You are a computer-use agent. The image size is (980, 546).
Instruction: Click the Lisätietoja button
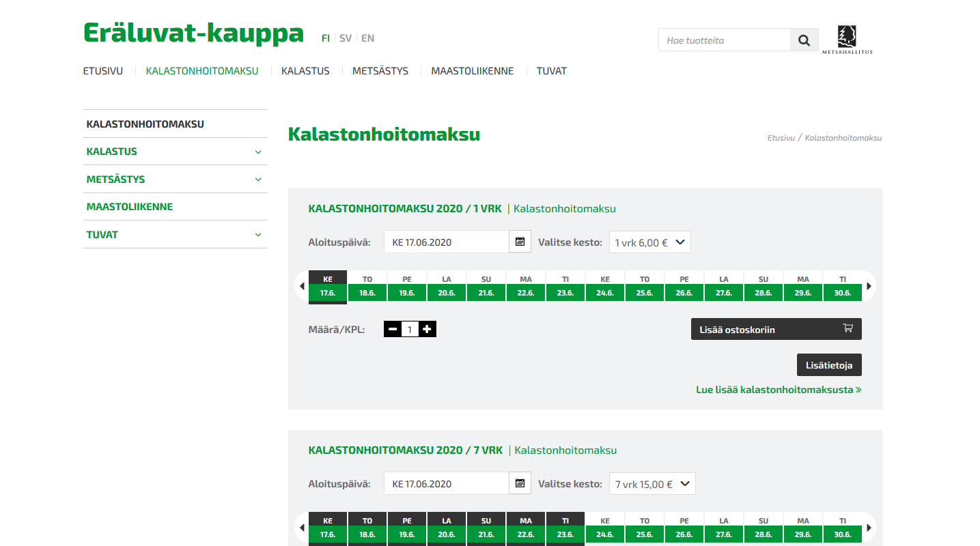[829, 365]
